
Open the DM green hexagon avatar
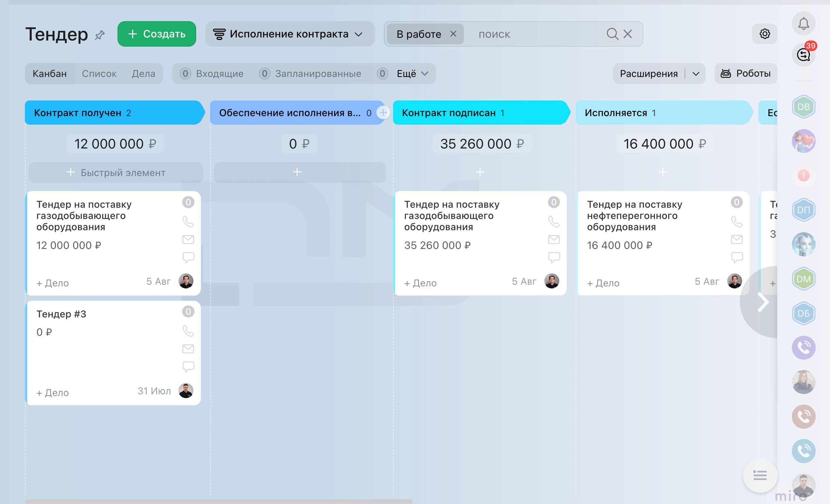coord(803,279)
